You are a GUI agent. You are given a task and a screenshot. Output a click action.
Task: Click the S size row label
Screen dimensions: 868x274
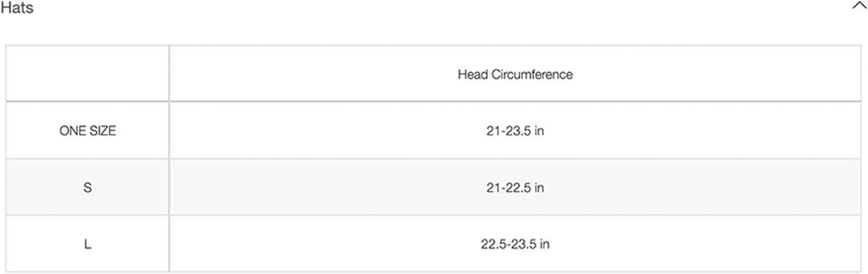click(x=87, y=188)
